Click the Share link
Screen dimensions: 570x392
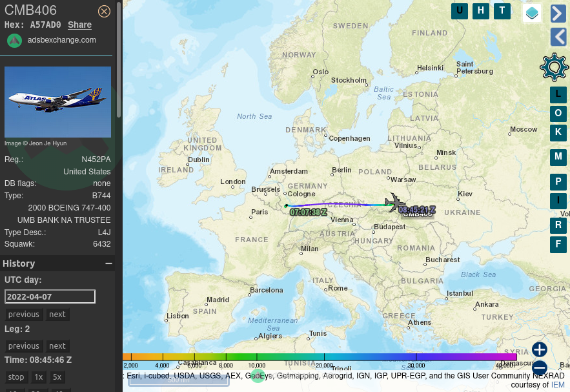[79, 25]
